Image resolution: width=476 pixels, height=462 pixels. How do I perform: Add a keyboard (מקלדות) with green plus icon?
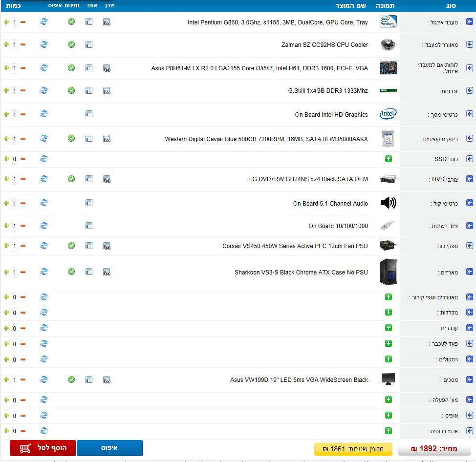(x=388, y=313)
